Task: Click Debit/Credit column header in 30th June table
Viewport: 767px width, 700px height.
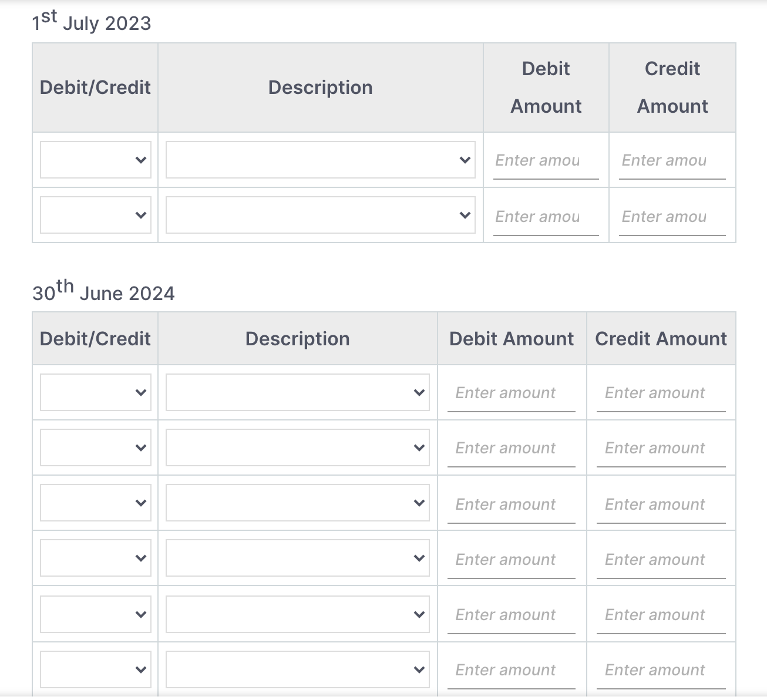Action: click(95, 339)
